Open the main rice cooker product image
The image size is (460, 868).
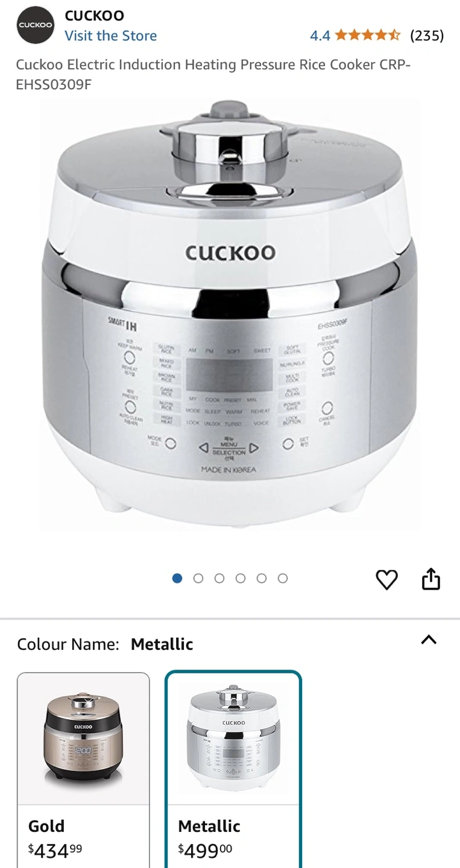click(x=230, y=315)
